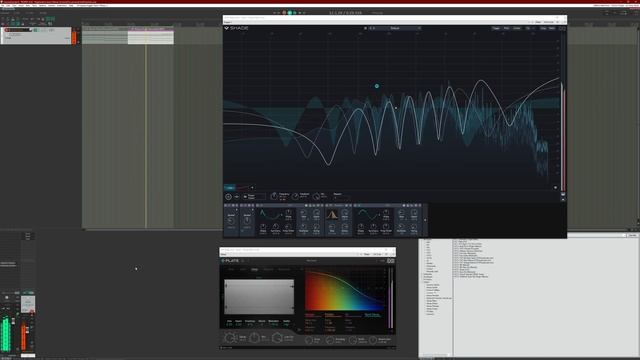Click the SHADE plugin logo
Image resolution: width=640 pixels, height=360 pixels.
click(236, 28)
